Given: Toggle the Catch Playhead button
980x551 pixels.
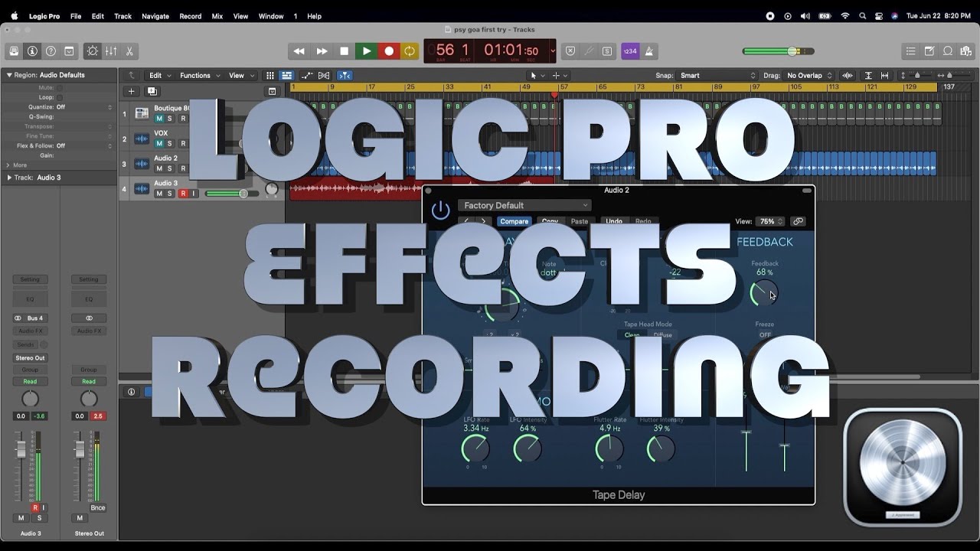Looking at the screenshot, I should click(345, 76).
